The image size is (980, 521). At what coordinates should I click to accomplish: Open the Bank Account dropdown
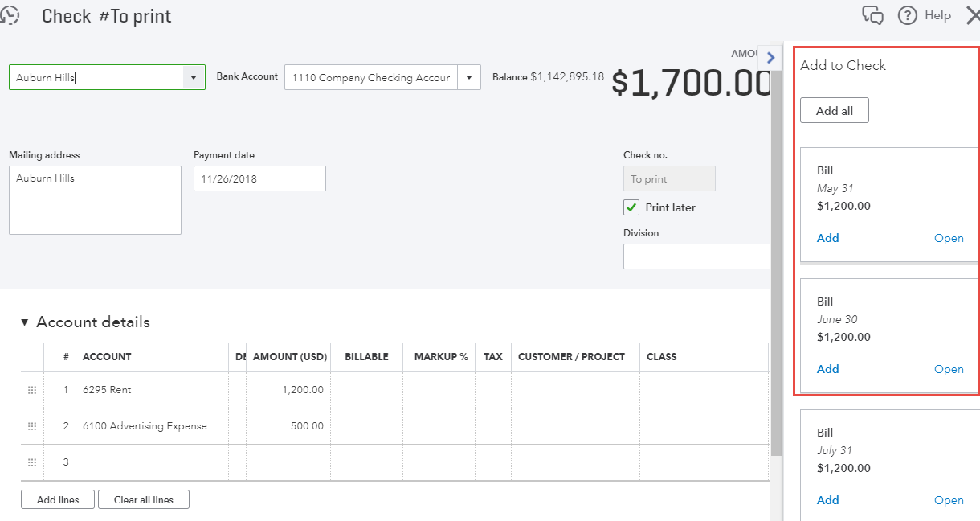(x=469, y=76)
